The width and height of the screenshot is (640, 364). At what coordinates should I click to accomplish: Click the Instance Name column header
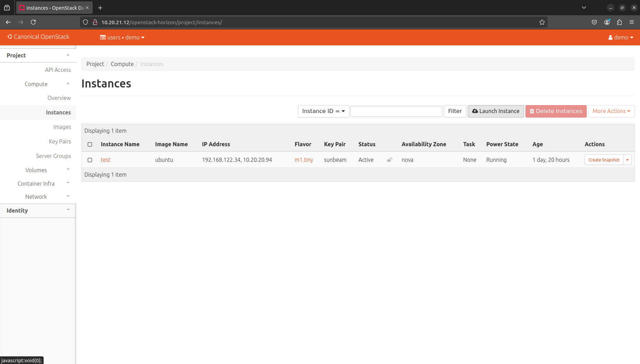[x=120, y=144]
